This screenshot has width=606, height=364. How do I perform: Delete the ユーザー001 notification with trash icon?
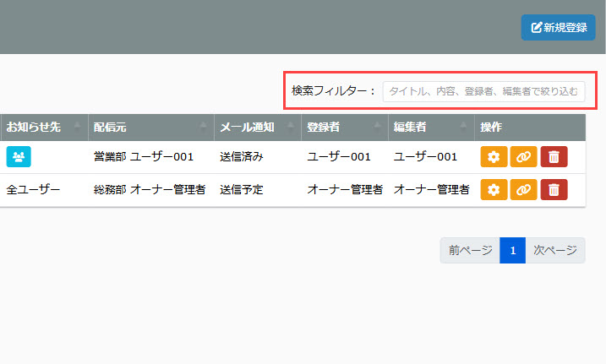click(x=554, y=157)
